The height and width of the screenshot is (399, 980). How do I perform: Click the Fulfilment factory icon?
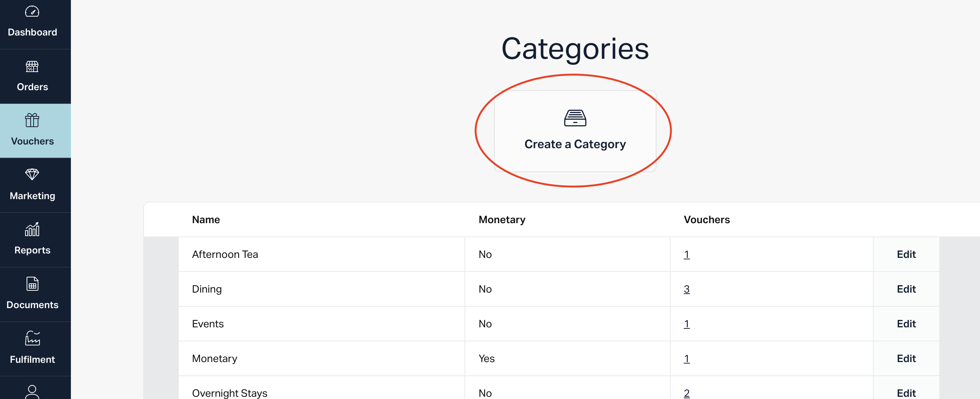(x=32, y=338)
